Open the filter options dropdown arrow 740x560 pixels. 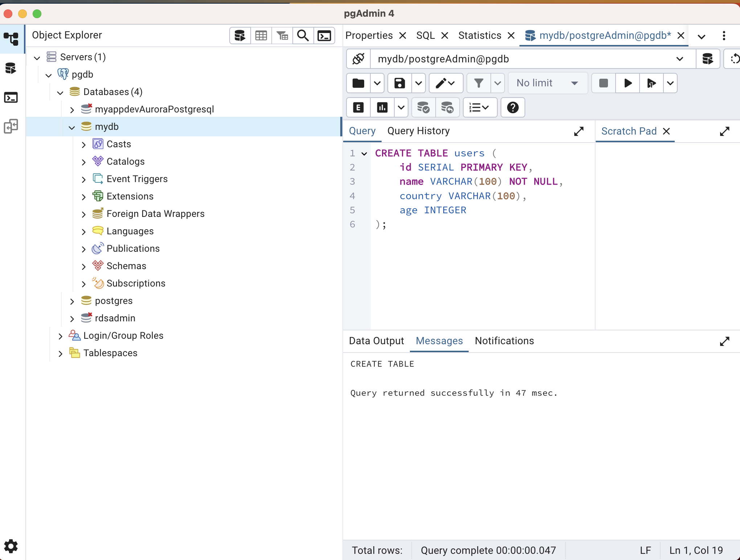tap(498, 83)
